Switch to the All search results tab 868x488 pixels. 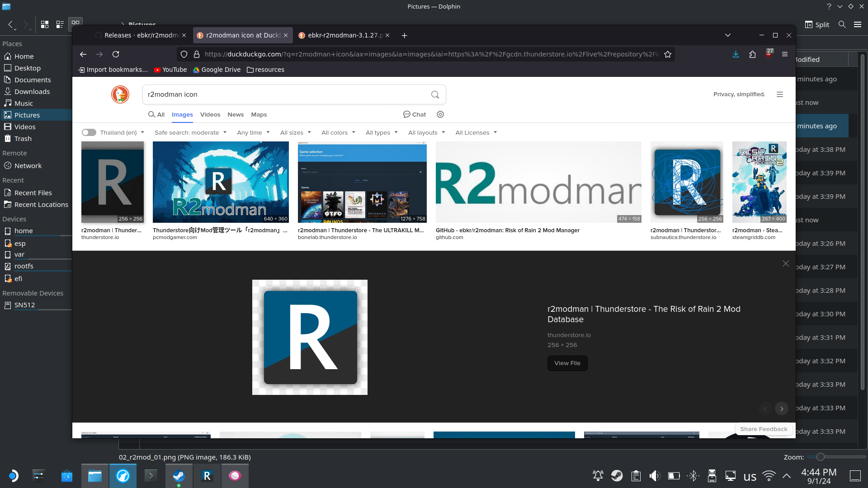(156, 114)
